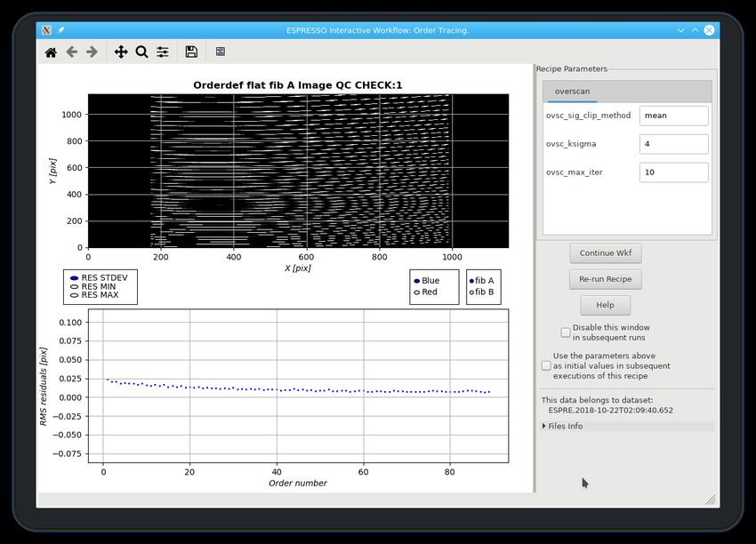
Task: Click the Re-run Recipe button
Action: tap(606, 279)
